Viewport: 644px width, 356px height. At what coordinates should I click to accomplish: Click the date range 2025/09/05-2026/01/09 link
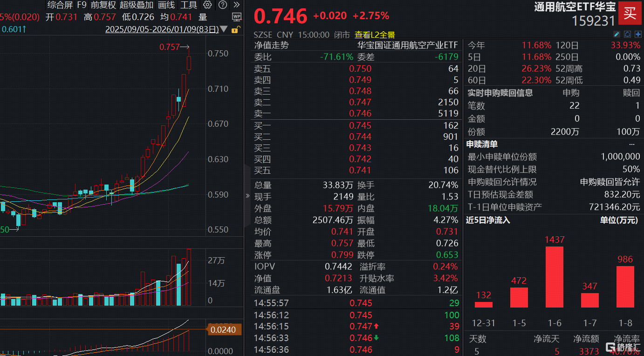tap(162, 29)
